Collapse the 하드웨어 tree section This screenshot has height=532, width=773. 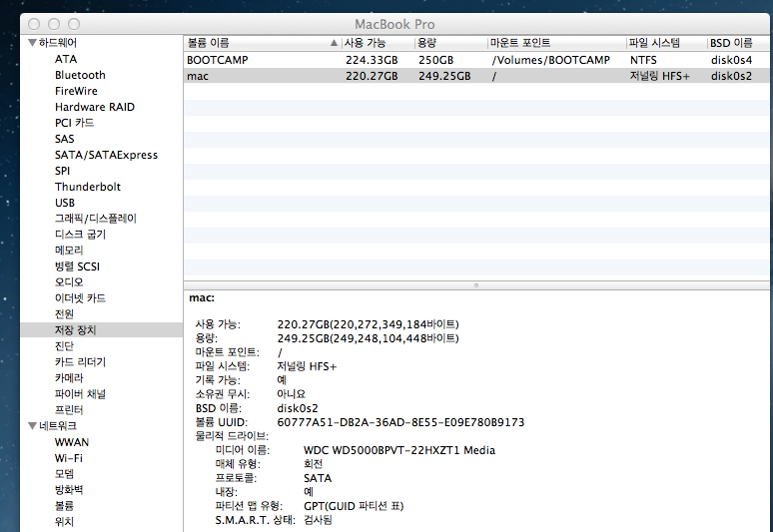pyautogui.click(x=32, y=43)
